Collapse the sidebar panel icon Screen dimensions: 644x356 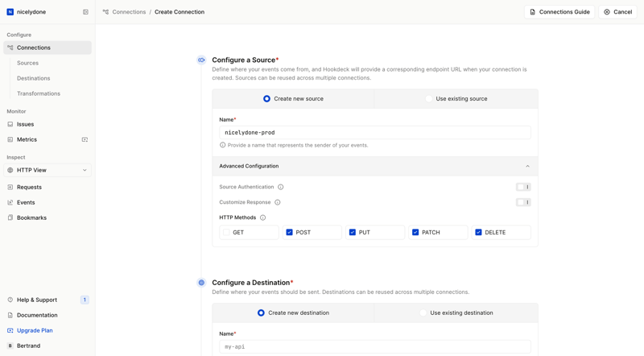[x=85, y=12]
